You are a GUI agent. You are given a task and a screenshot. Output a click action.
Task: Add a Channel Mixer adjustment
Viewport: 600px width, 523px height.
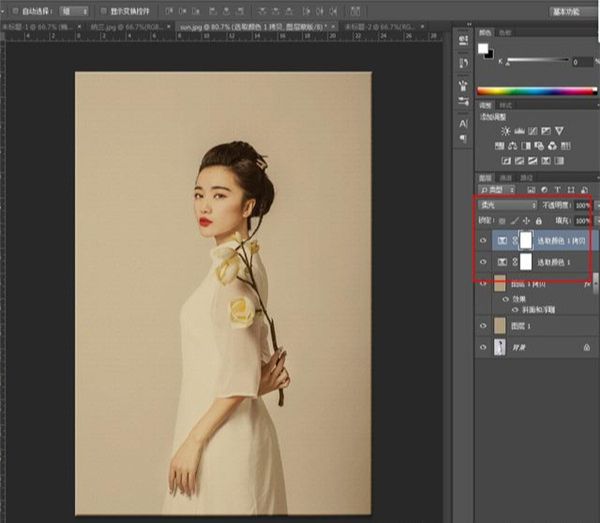click(x=553, y=146)
